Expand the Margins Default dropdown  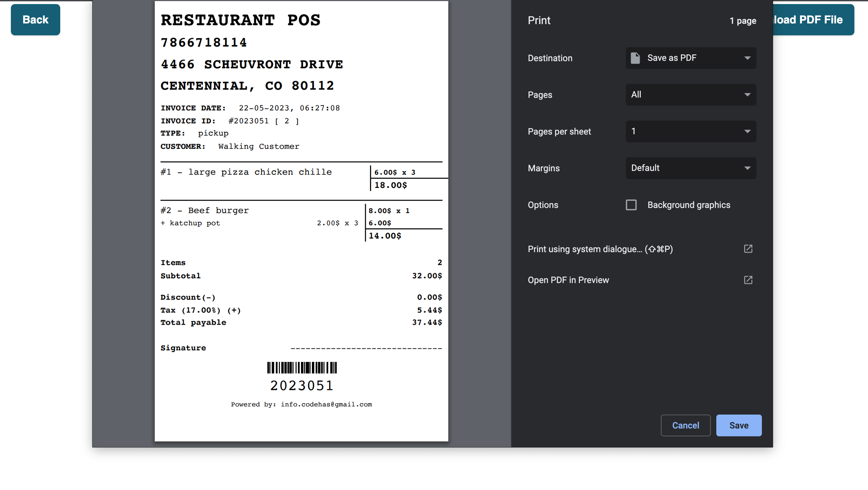coord(691,168)
